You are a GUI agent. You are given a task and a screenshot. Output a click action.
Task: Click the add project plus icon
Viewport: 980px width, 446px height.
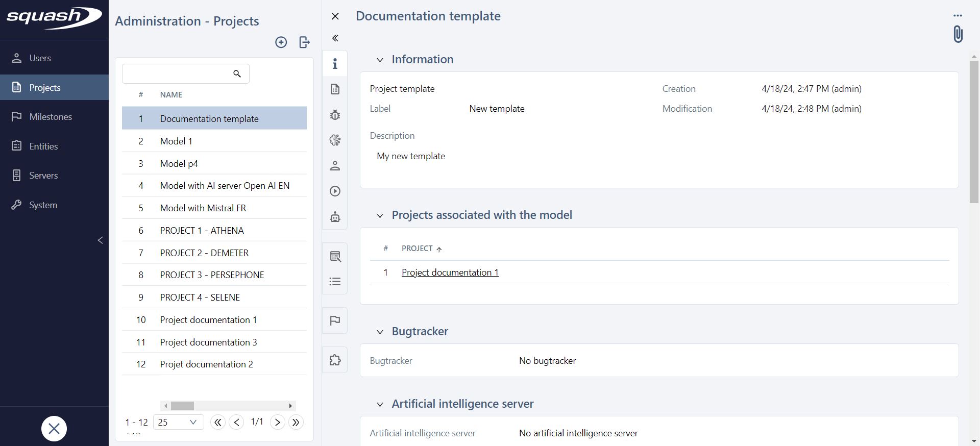click(x=281, y=42)
